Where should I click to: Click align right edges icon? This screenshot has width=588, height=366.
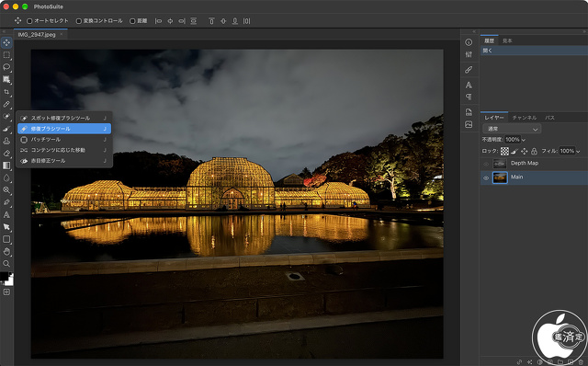[x=182, y=21]
